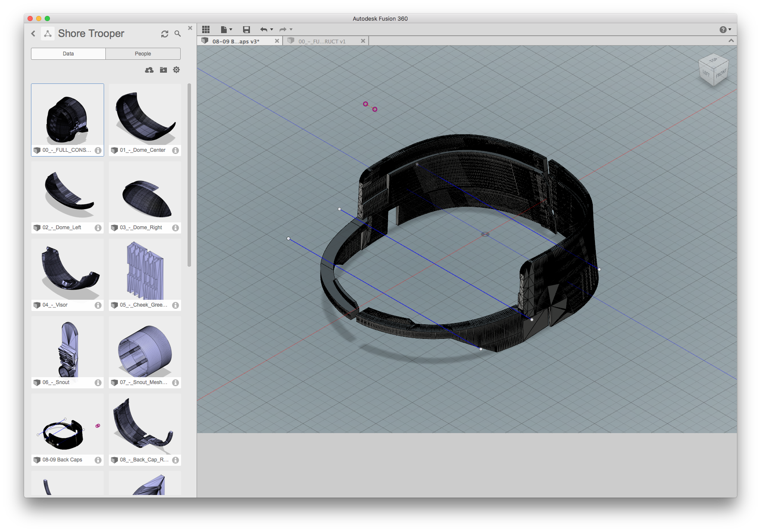Switch to the People tab
The width and height of the screenshot is (761, 532).
[143, 54]
